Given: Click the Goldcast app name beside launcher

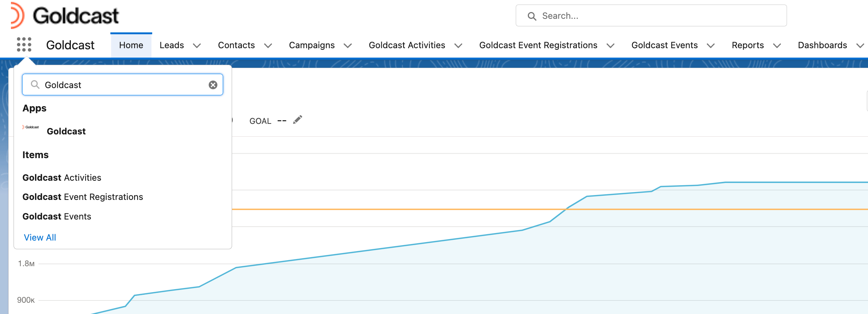Looking at the screenshot, I should click(x=70, y=45).
